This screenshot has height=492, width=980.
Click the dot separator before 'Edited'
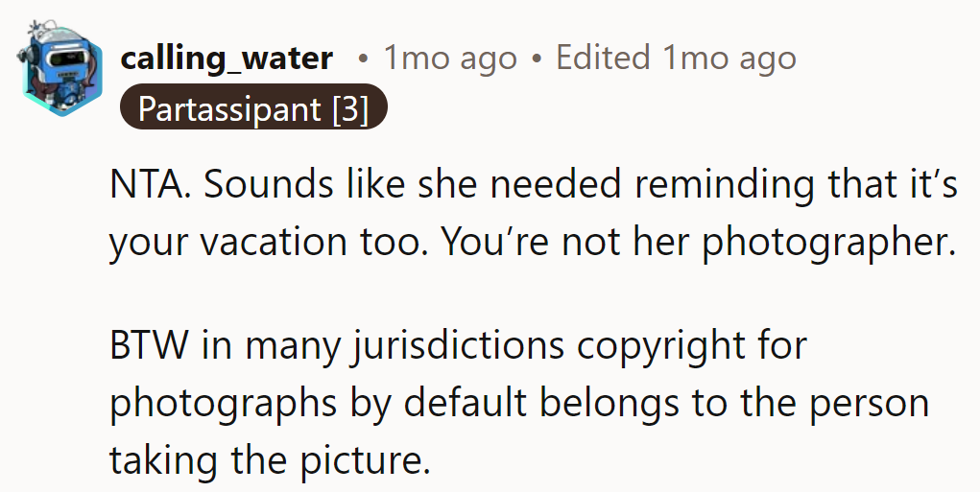[536, 59]
